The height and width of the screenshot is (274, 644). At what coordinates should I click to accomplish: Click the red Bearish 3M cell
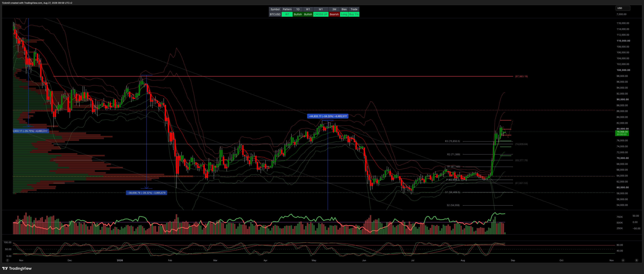(334, 14)
